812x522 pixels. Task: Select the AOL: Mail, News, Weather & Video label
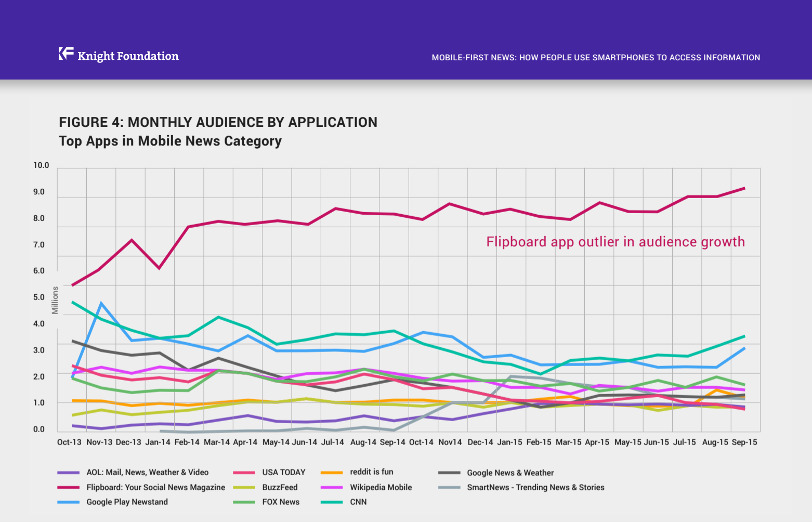(148, 472)
